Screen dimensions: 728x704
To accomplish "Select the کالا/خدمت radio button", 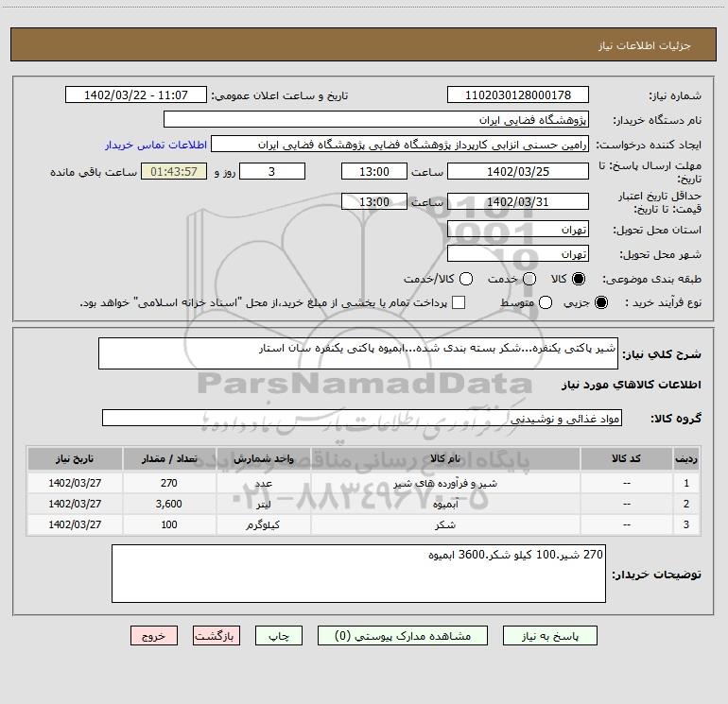I will [x=466, y=279].
